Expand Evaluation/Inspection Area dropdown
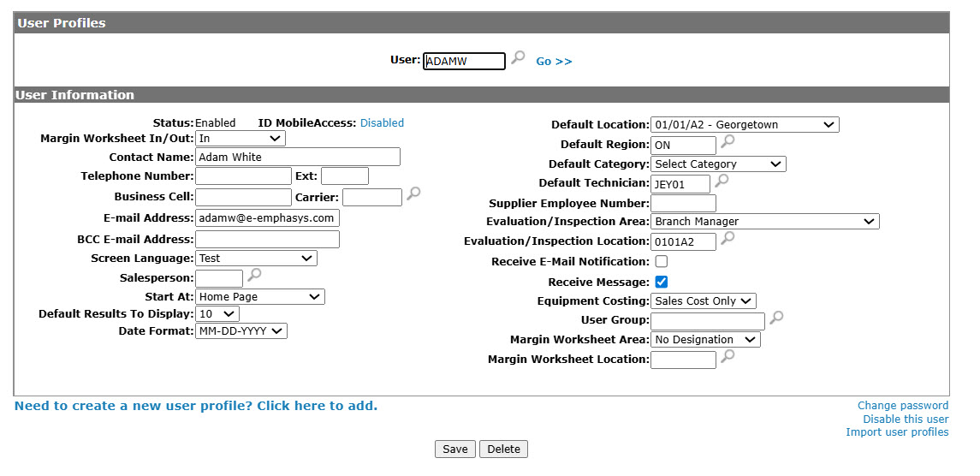 pyautogui.click(x=765, y=222)
